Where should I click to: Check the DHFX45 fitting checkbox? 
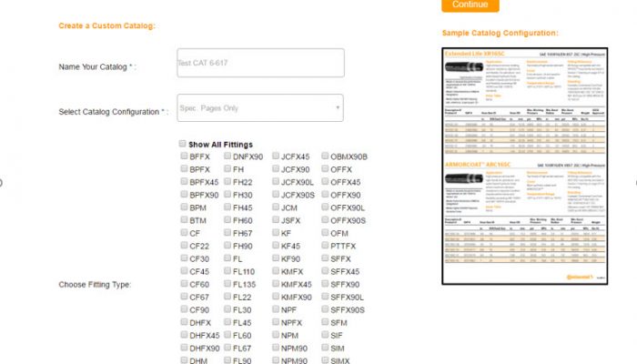[184, 335]
